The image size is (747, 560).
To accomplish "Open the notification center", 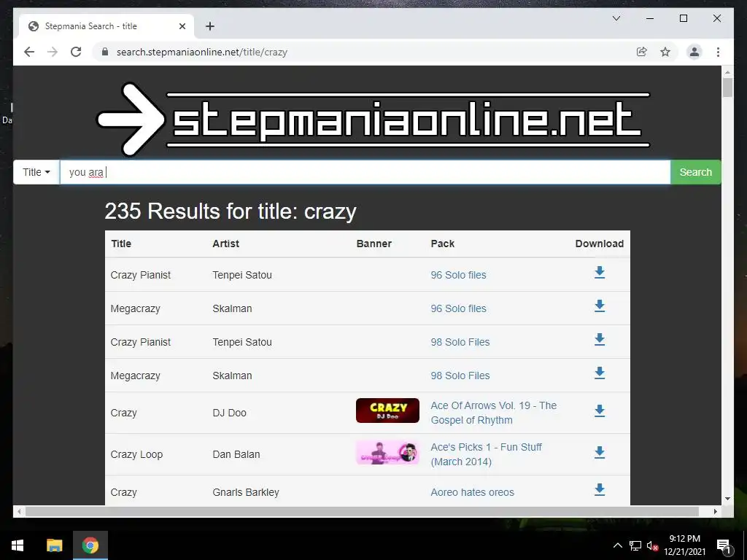I will coord(723,545).
